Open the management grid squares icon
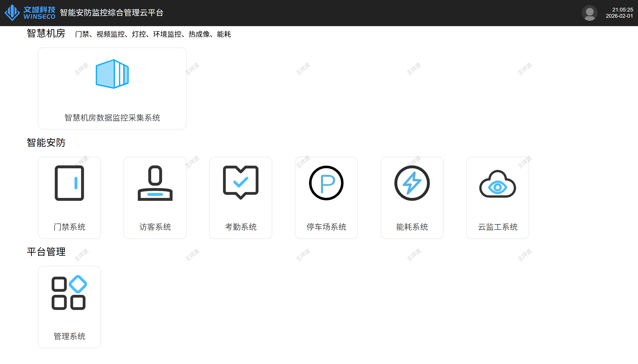The width and height of the screenshot is (638, 364). tap(69, 292)
